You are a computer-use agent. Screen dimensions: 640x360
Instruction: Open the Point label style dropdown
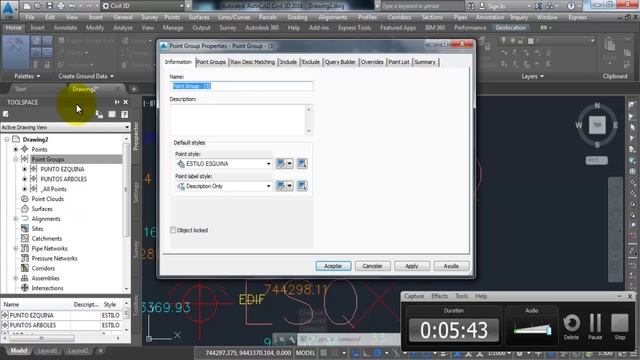[x=224, y=186]
